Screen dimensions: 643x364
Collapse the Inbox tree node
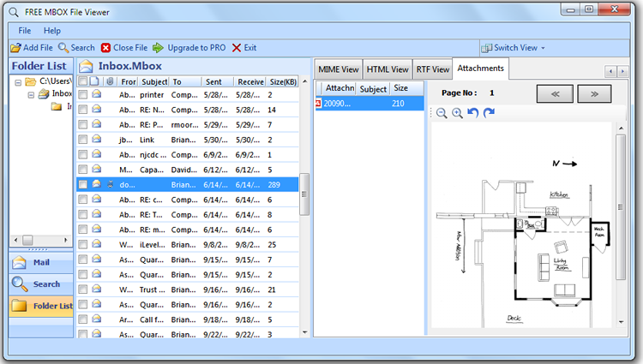[31, 94]
